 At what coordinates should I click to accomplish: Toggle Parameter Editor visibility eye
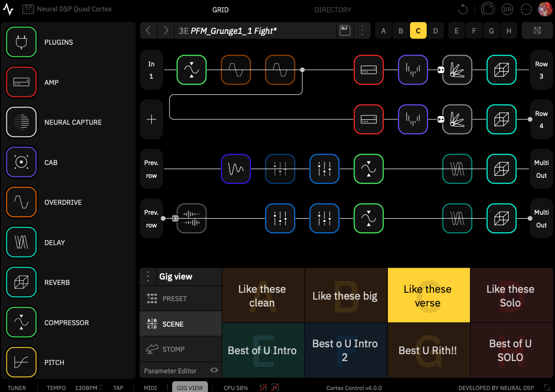click(x=214, y=370)
